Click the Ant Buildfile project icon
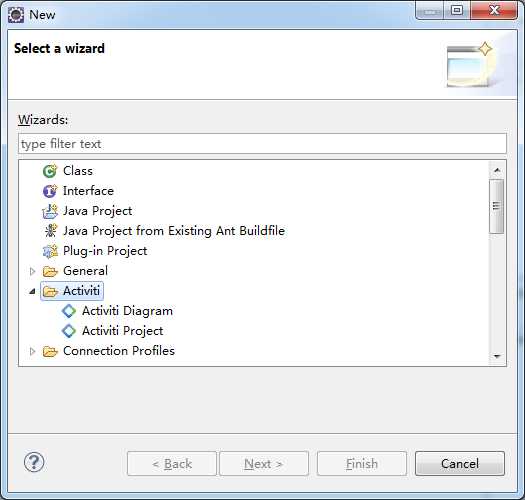Screen dimensions: 525x500 pyautogui.click(x=50, y=231)
